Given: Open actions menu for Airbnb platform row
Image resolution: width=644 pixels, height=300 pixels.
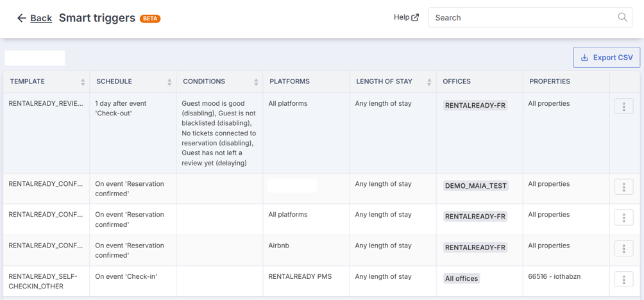Looking at the screenshot, I should click(623, 248).
